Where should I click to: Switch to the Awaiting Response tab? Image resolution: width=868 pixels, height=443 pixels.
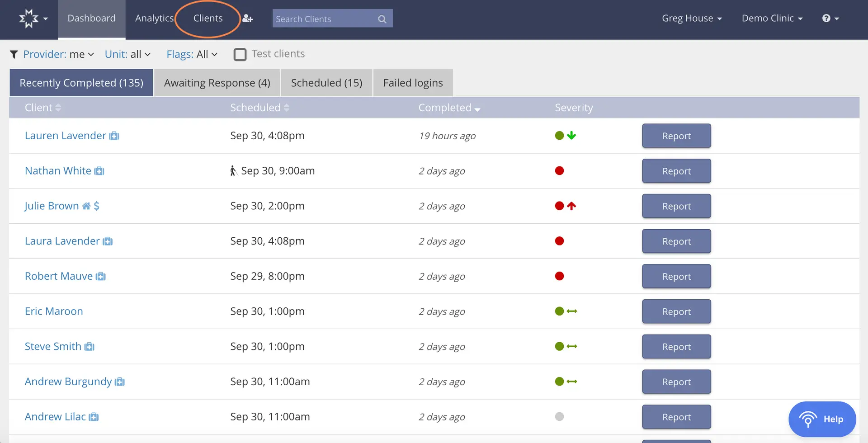click(x=217, y=82)
